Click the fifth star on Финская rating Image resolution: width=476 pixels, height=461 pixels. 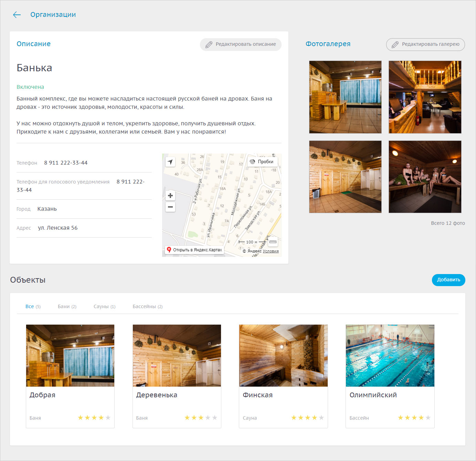click(x=321, y=418)
